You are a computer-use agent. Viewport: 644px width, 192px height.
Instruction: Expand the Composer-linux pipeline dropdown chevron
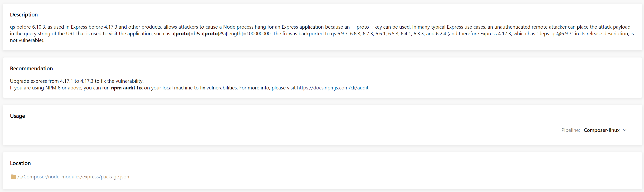click(x=625, y=130)
